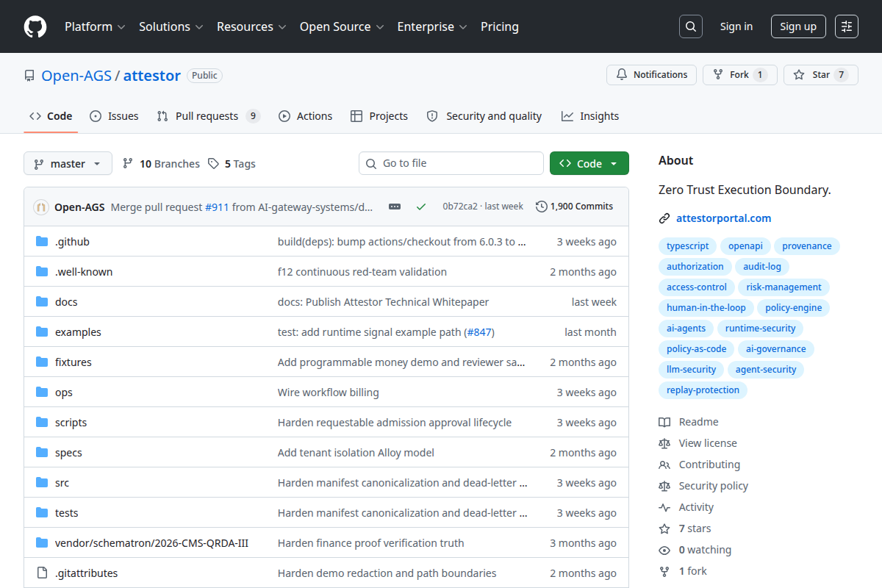
Task: Star the attestor repository
Action: point(821,75)
